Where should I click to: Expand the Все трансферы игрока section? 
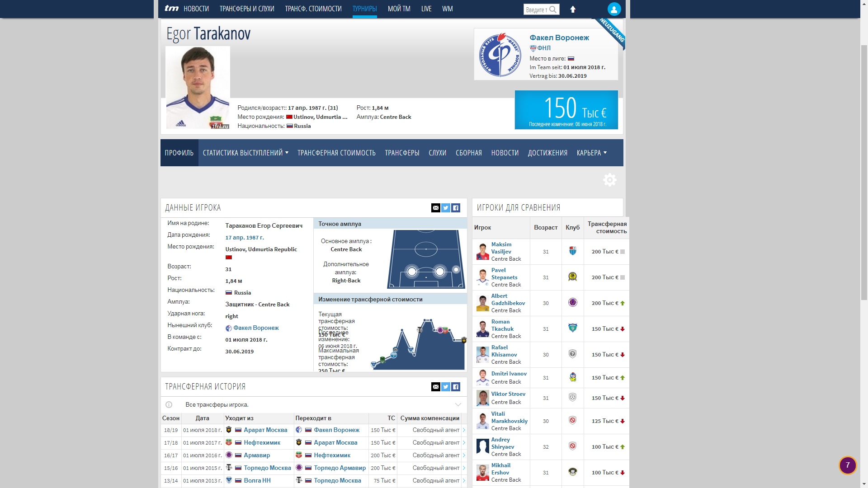[x=458, y=405]
